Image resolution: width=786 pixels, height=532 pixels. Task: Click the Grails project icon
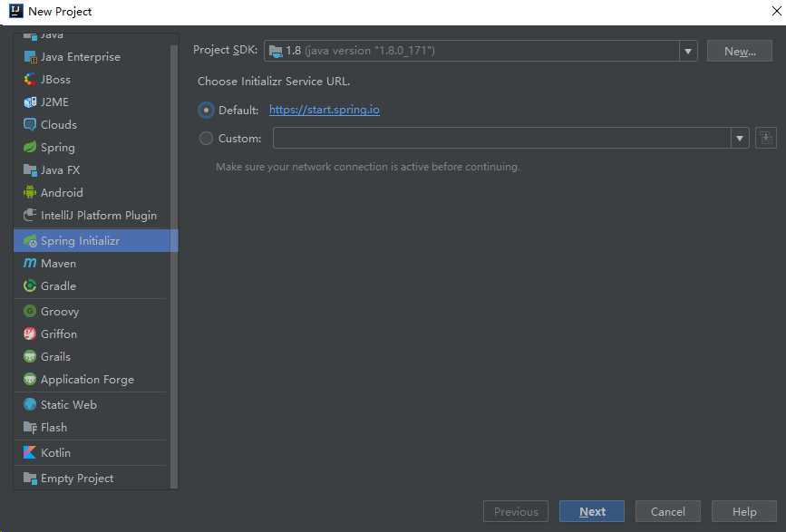click(x=30, y=356)
